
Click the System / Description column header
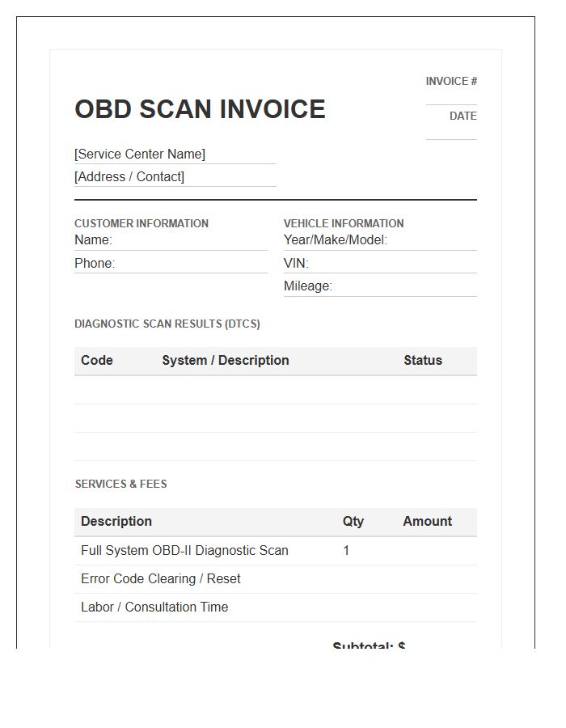pos(226,360)
